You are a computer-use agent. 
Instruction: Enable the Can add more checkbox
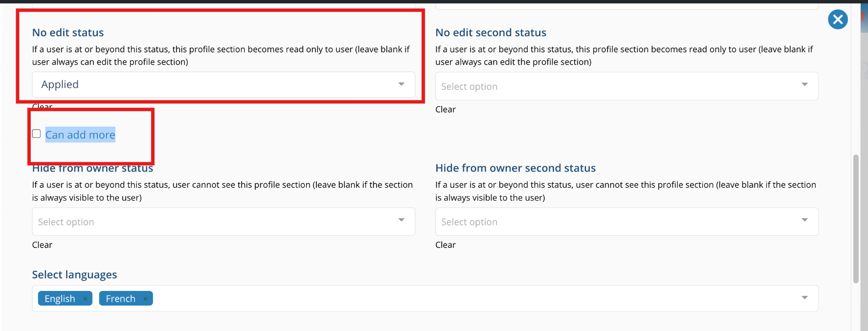[x=37, y=134]
